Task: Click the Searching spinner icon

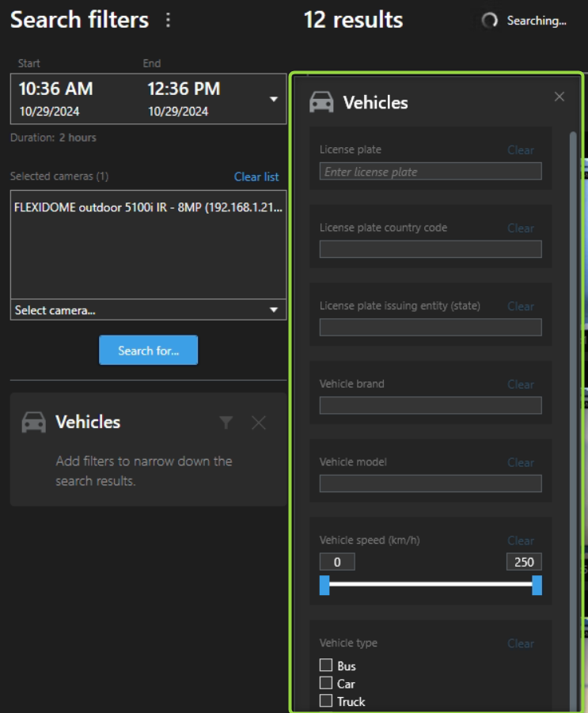Action: (490, 21)
